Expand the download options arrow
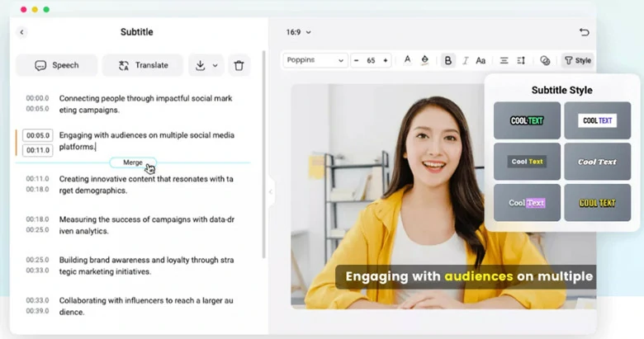Viewport: 644px width, 339px height. click(215, 65)
